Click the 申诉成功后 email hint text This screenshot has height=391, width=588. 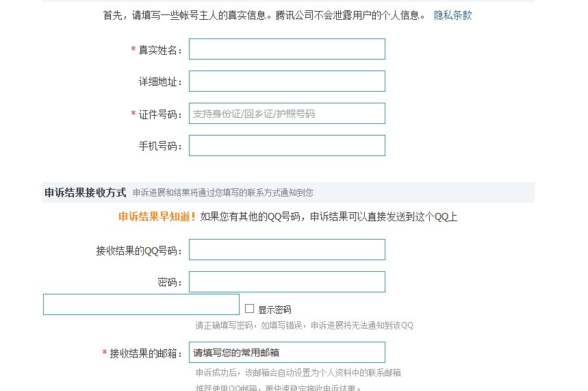pyautogui.click(x=298, y=373)
